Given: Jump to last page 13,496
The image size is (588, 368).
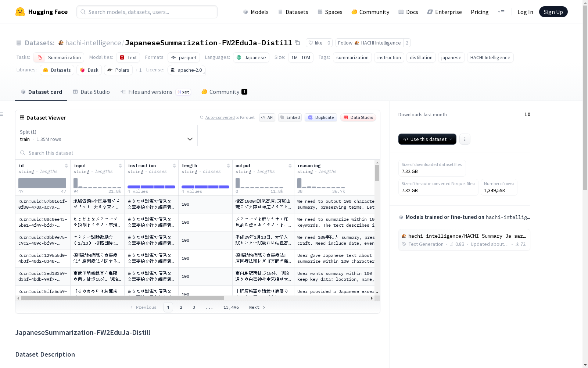Looking at the screenshot, I should tap(231, 307).
